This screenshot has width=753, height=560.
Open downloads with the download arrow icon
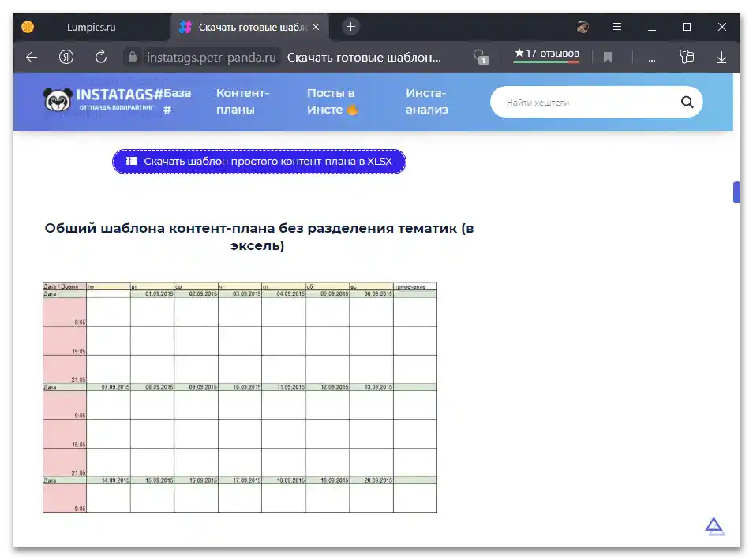721,58
